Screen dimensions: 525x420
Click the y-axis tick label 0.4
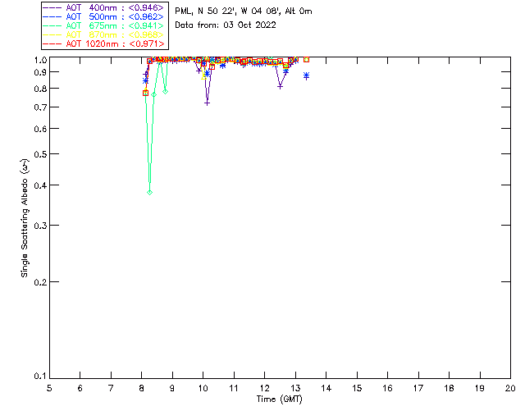point(40,185)
